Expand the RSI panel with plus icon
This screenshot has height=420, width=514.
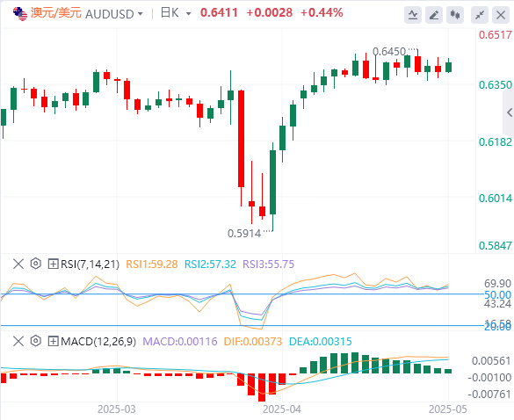click(53, 264)
